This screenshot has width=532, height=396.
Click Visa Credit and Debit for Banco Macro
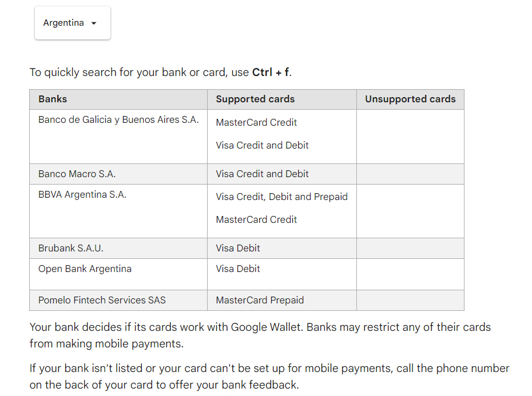262,174
